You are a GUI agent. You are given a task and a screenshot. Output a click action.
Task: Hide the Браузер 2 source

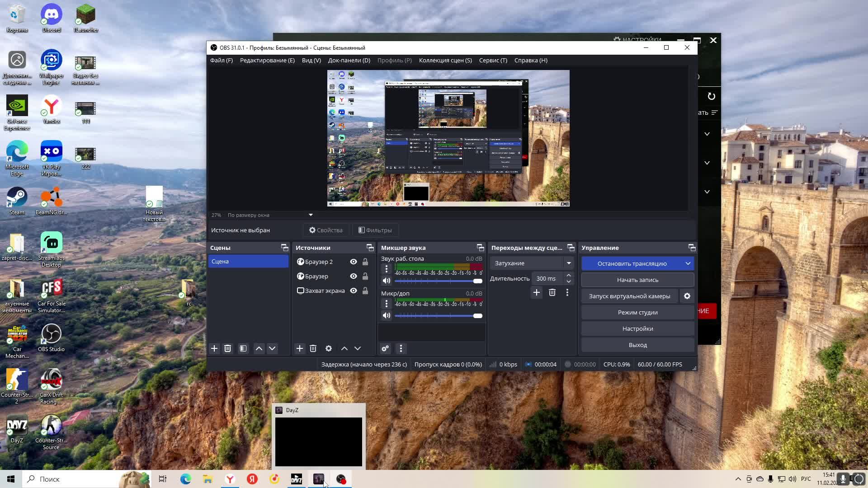pyautogui.click(x=354, y=262)
